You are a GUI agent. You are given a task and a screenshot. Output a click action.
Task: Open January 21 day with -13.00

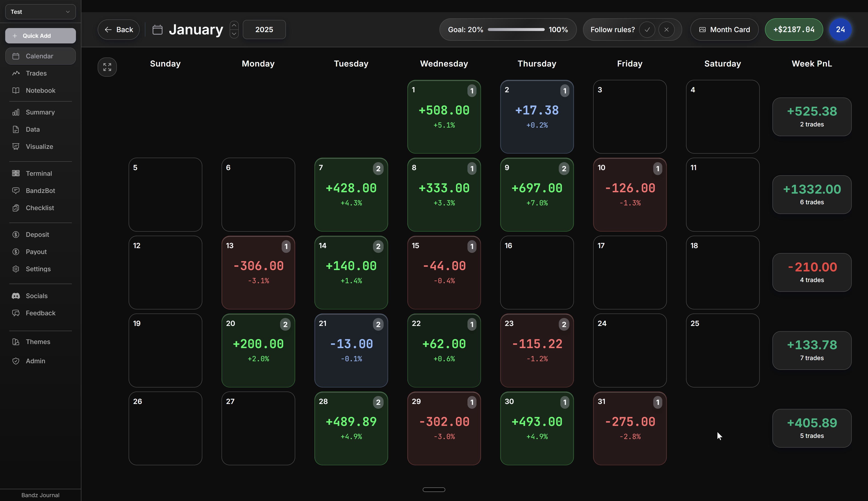click(x=351, y=350)
